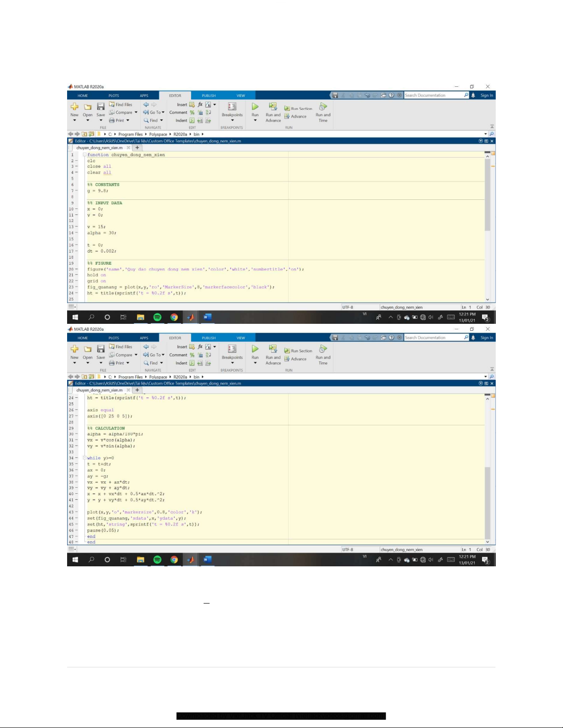Expand Go To dropdown in lower window
The image size is (563, 728).
coord(163,355)
